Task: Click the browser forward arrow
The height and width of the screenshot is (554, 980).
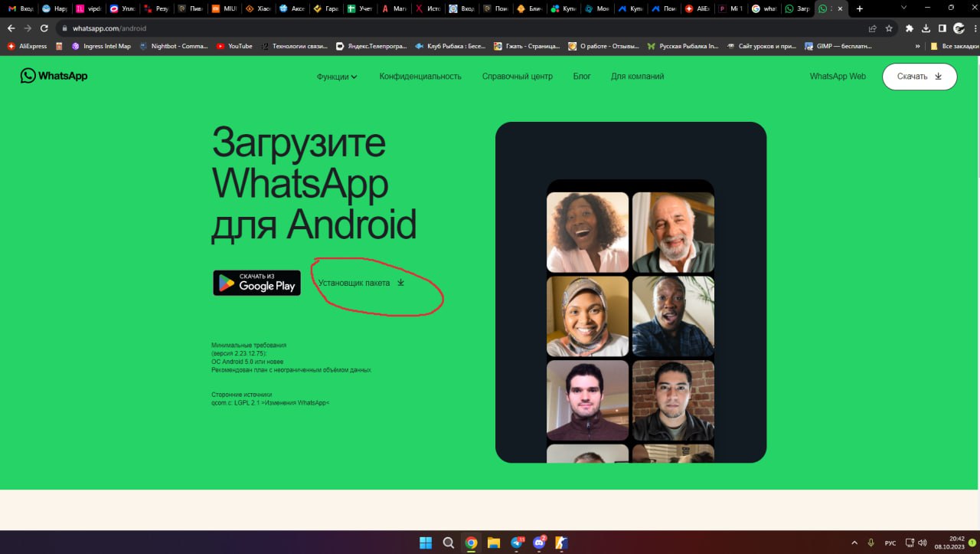Action: pos(28,28)
